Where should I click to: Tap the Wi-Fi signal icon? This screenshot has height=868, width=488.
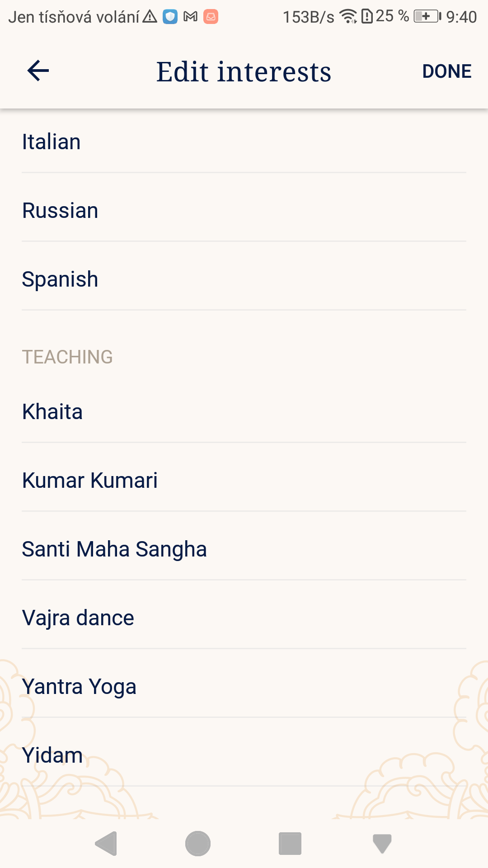(348, 16)
